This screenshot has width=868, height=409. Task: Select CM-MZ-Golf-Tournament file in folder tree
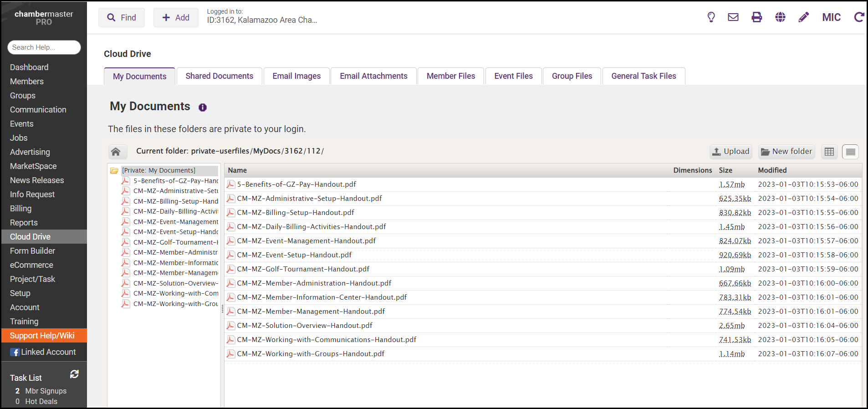(x=175, y=242)
